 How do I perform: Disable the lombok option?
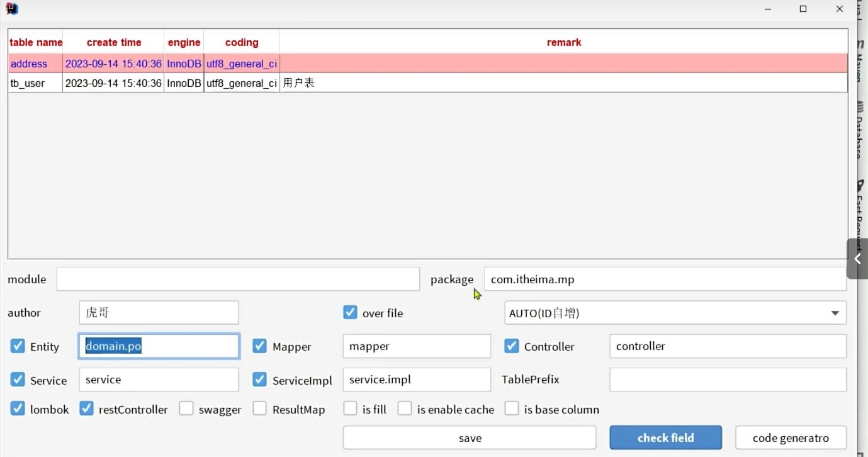pyautogui.click(x=18, y=409)
